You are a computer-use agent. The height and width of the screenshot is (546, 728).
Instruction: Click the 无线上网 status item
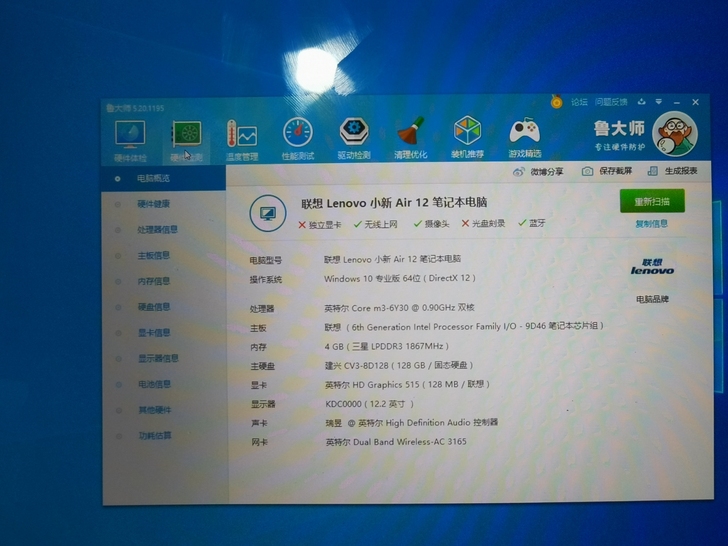point(375,224)
